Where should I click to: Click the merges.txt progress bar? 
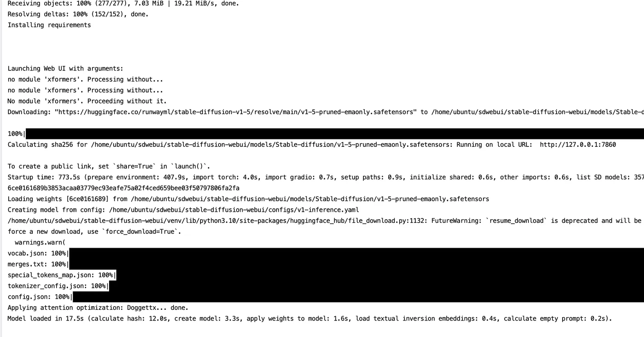pos(356,264)
